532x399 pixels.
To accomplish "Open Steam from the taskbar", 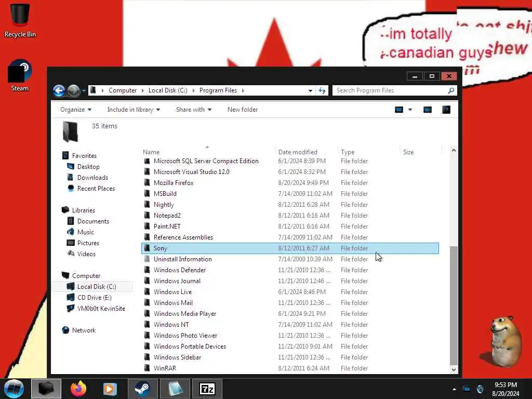I will [x=142, y=389].
